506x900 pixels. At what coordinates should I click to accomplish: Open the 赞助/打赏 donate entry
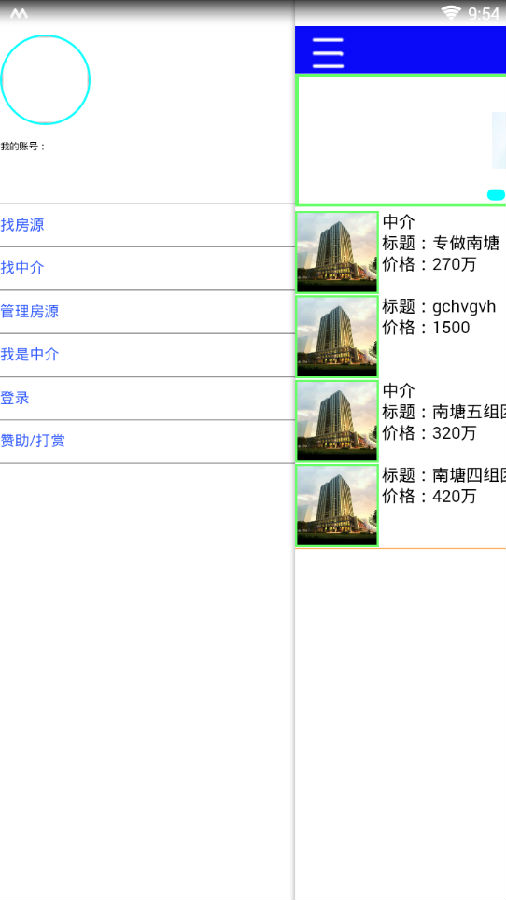tap(147, 441)
